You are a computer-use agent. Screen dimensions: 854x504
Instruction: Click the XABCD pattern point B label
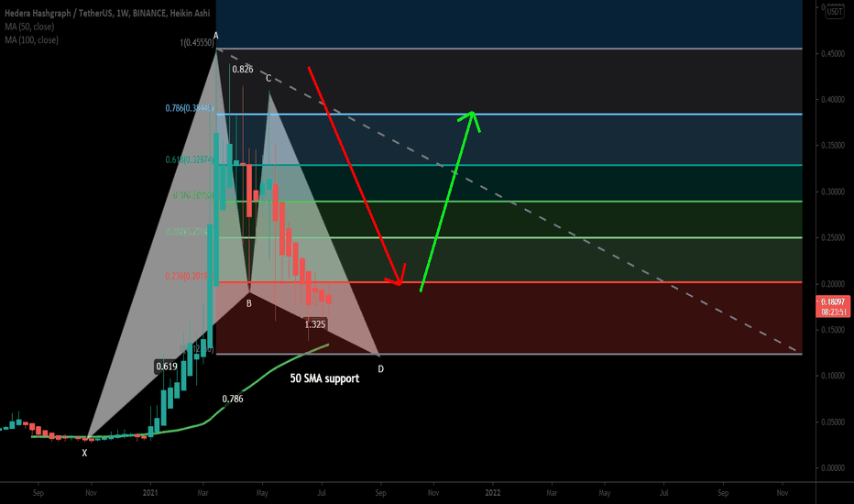point(249,303)
